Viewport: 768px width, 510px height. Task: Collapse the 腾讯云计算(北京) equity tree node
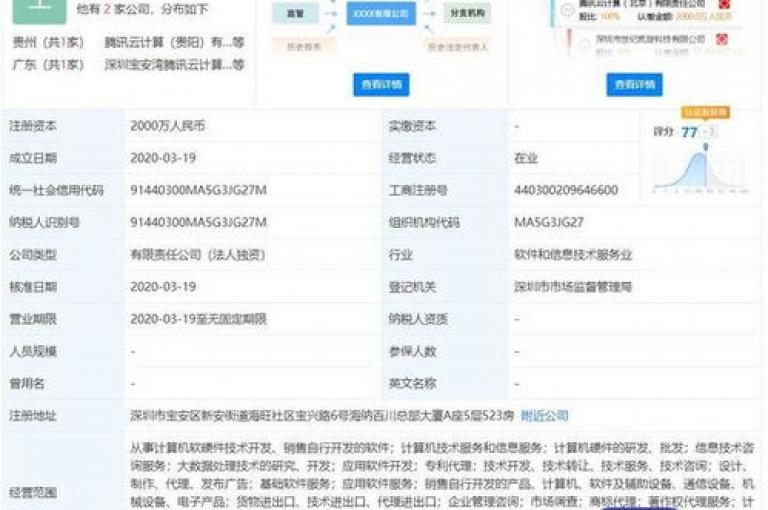(x=567, y=9)
